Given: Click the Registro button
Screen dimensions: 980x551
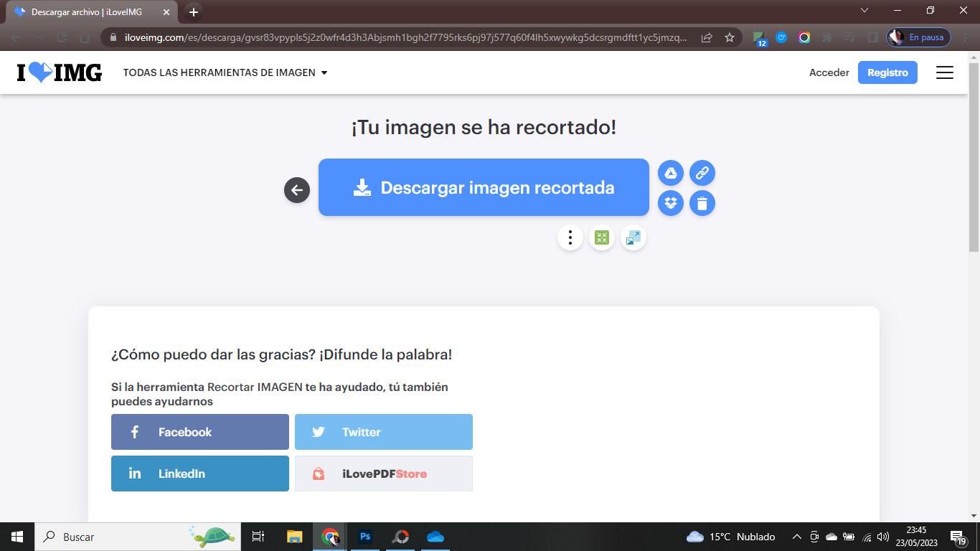Looking at the screenshot, I should click(887, 72).
